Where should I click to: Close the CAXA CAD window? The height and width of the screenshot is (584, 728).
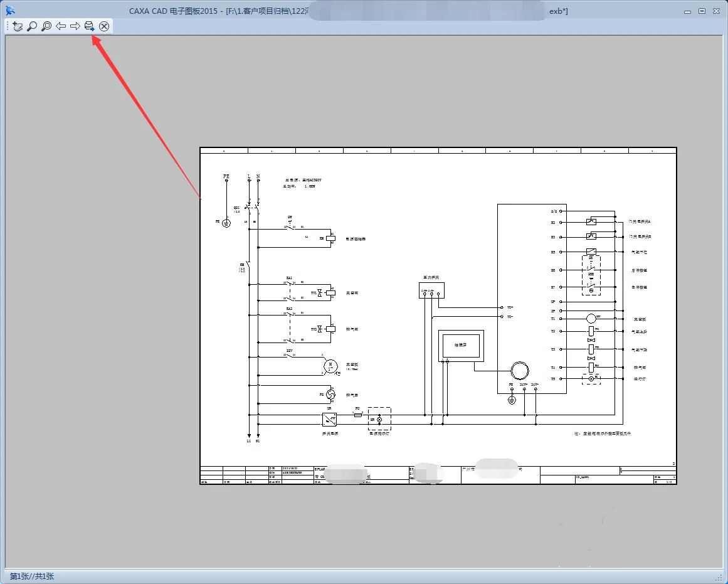pos(716,11)
